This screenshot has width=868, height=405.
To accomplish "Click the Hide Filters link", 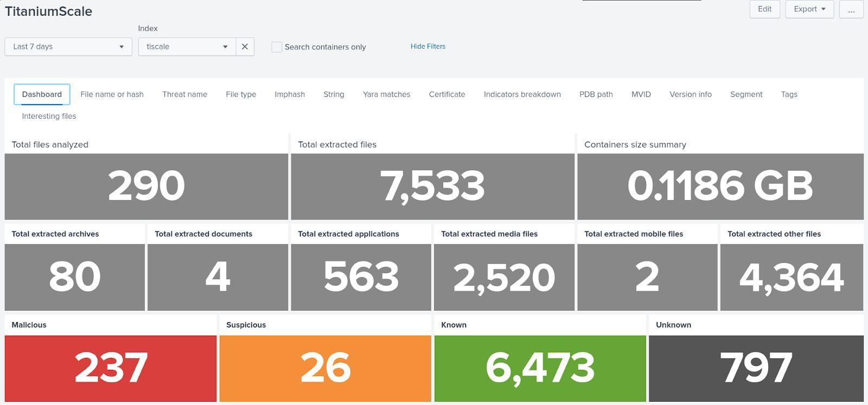I will pyautogui.click(x=428, y=47).
